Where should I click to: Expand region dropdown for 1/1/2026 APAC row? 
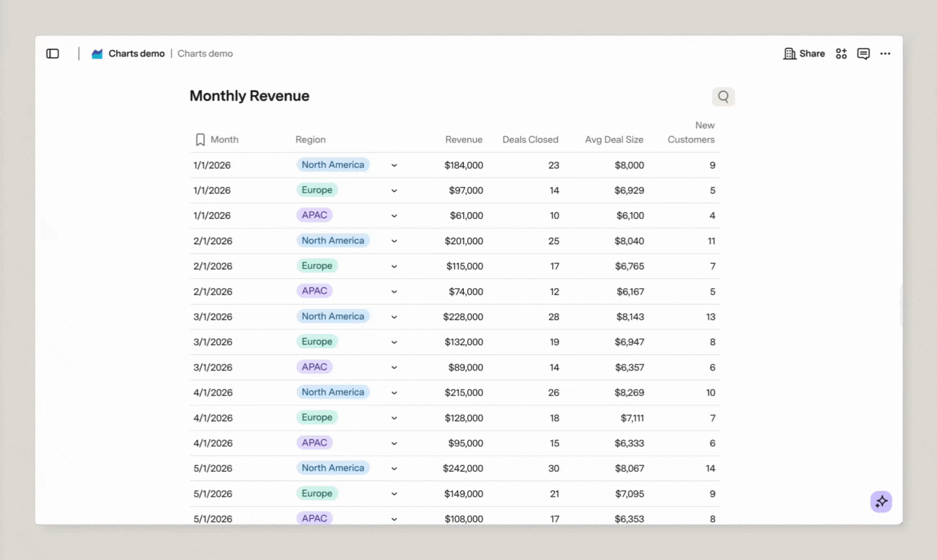coord(394,216)
